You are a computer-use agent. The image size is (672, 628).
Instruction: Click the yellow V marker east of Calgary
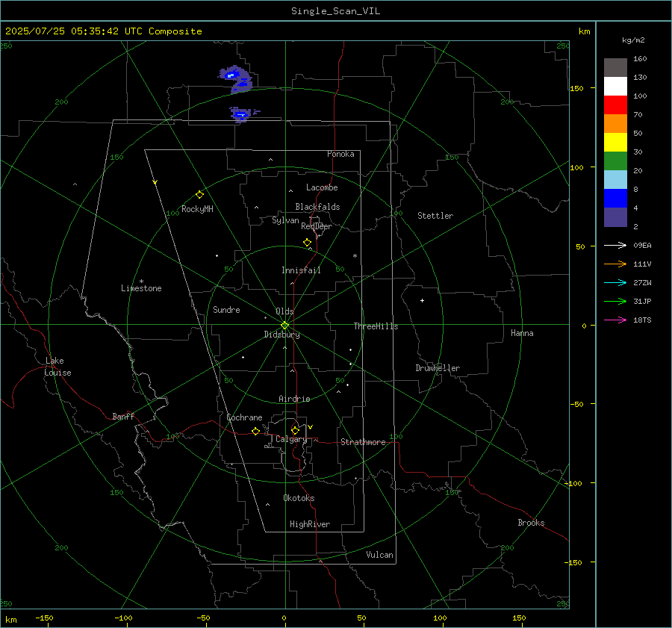pyautogui.click(x=311, y=427)
